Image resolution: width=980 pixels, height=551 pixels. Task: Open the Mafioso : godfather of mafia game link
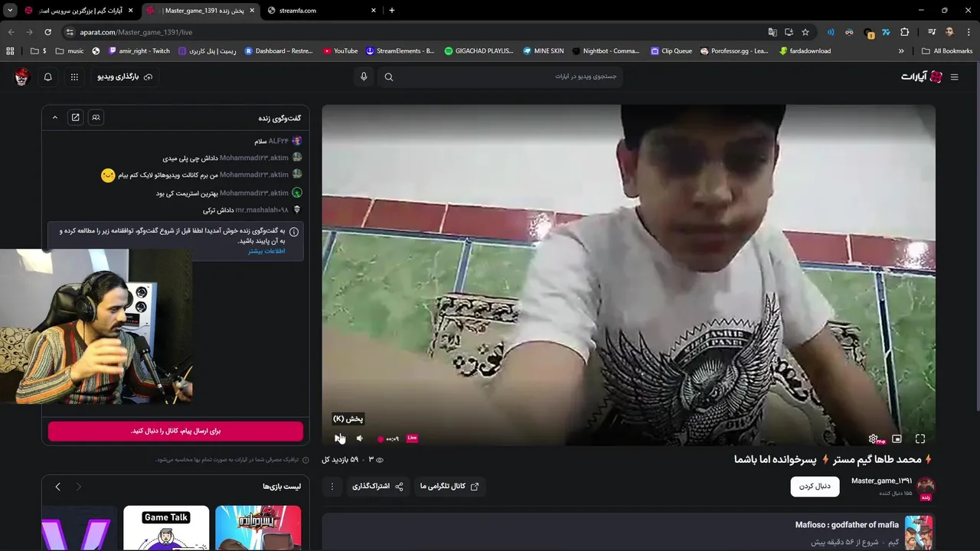tap(847, 525)
